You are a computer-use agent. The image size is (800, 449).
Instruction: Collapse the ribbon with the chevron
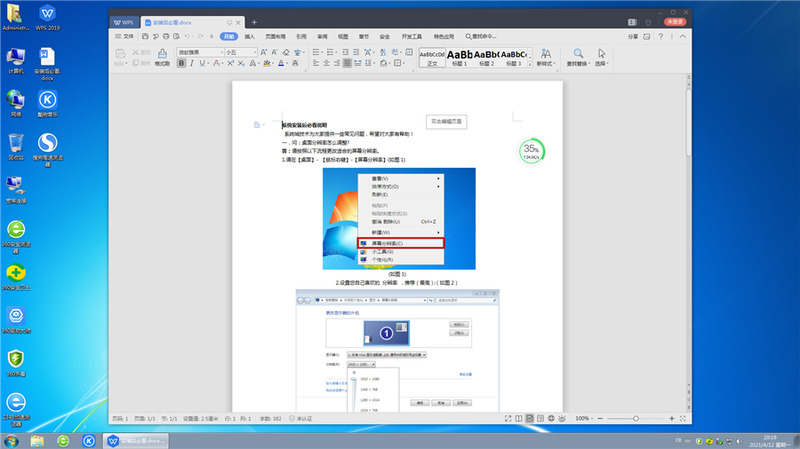tap(683, 36)
